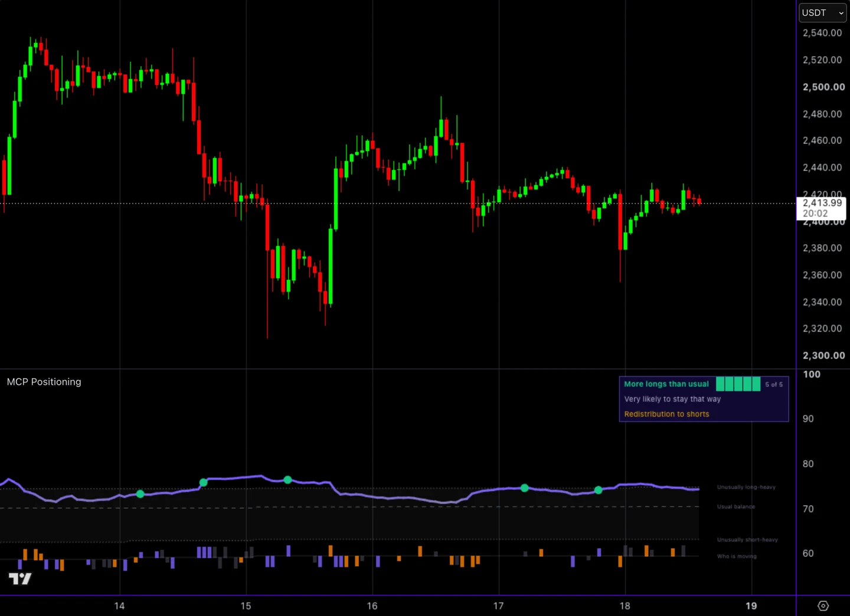Click date label 18 on time axis
The height and width of the screenshot is (616, 850).
point(625,606)
